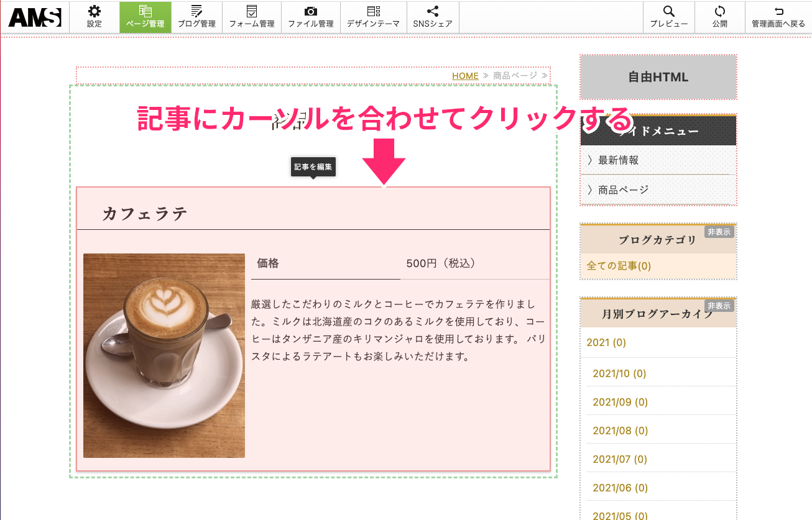Toggle 非表示 badge on ブログカテゴリ
Image resolution: width=812 pixels, height=520 pixels.
(x=719, y=232)
